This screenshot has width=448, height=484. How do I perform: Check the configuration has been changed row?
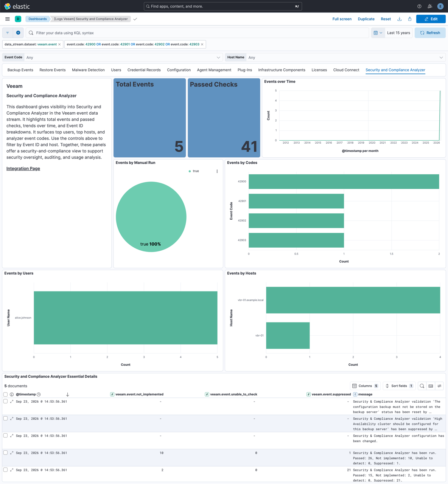[5, 435]
